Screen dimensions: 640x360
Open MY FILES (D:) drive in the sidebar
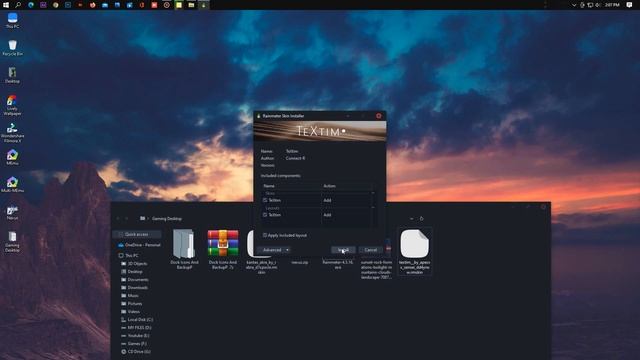[x=136, y=327]
